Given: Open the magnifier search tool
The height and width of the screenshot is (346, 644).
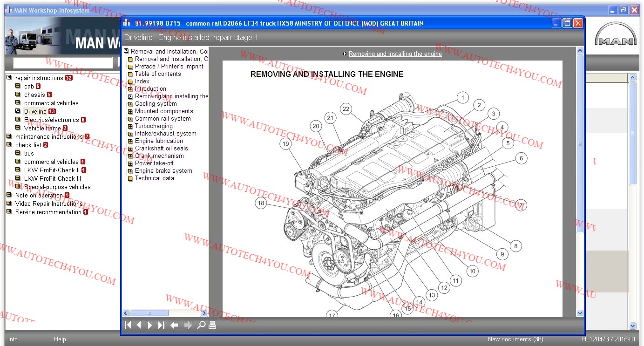Looking at the screenshot, I should (x=201, y=325).
